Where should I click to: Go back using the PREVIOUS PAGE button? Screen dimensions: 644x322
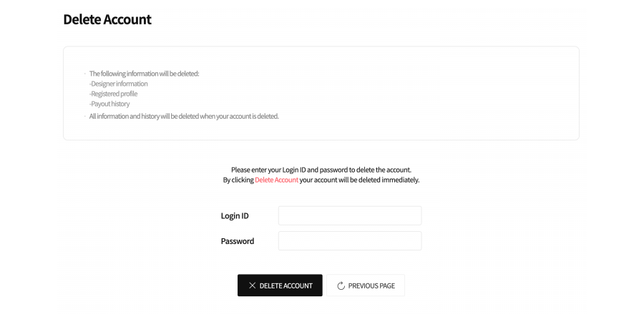[366, 286]
